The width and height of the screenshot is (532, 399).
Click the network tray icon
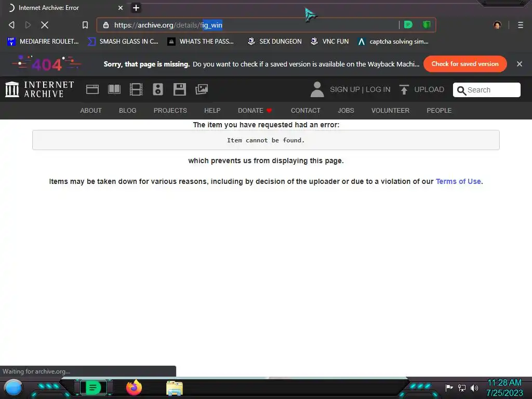tap(462, 388)
